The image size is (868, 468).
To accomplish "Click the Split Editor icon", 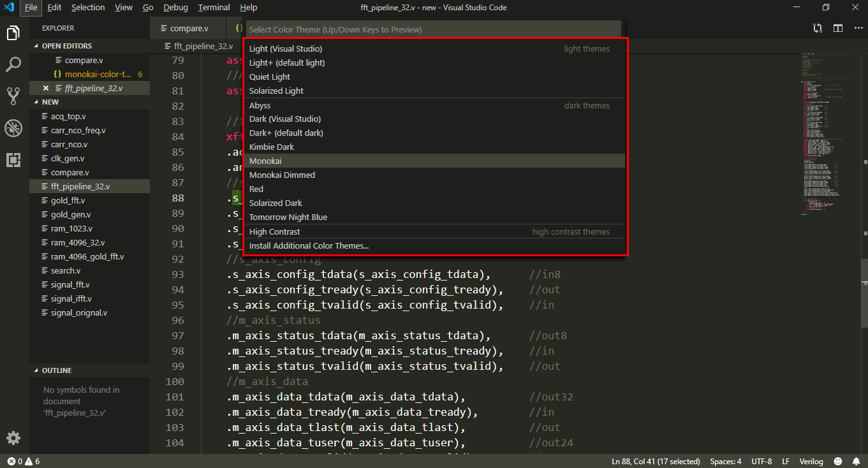I will click(837, 28).
